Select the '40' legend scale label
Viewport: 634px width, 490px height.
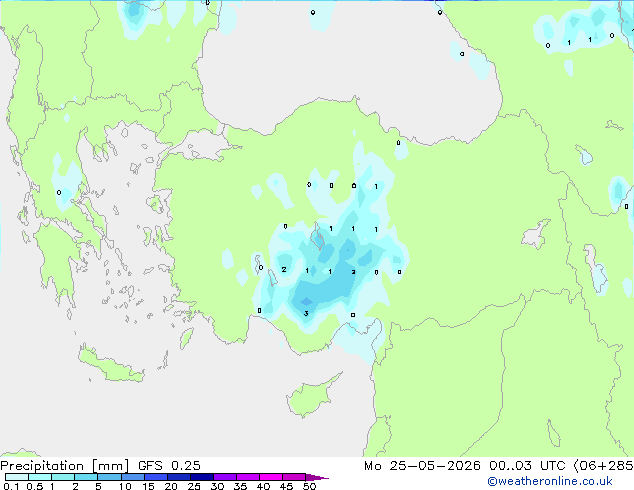click(x=263, y=486)
